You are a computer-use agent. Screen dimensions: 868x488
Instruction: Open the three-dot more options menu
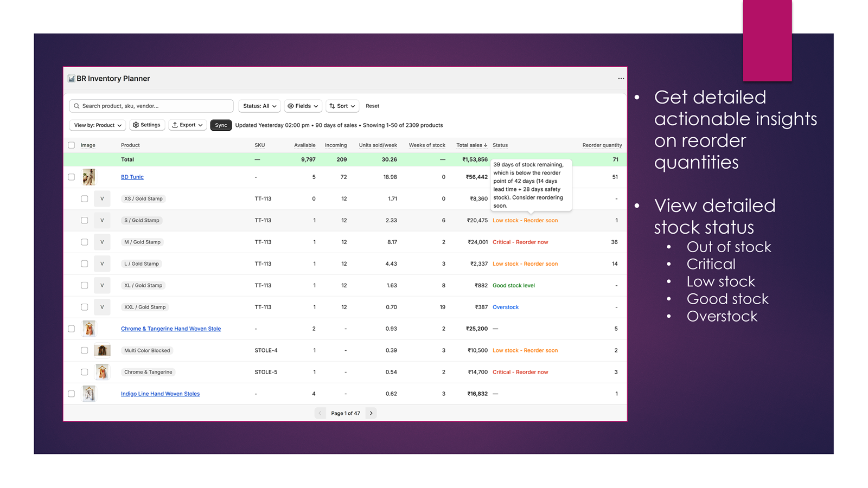pos(621,79)
